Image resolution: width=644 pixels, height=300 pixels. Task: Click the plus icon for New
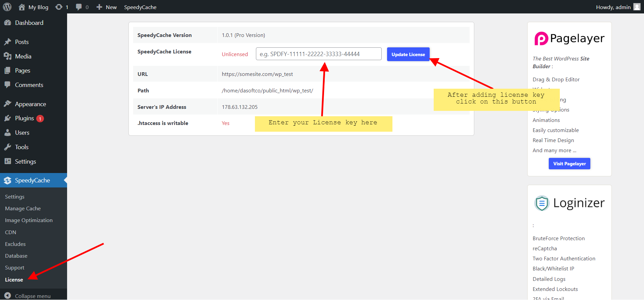[x=99, y=7]
